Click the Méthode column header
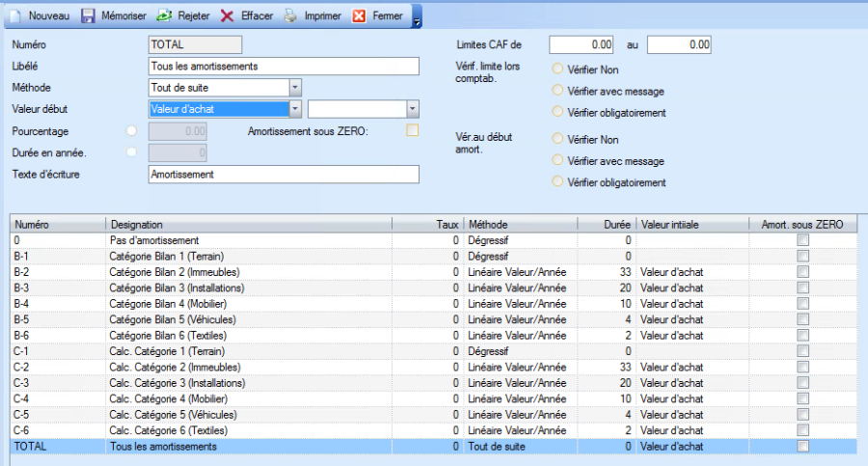Screen dimensions: 868x466 [x=521, y=224]
